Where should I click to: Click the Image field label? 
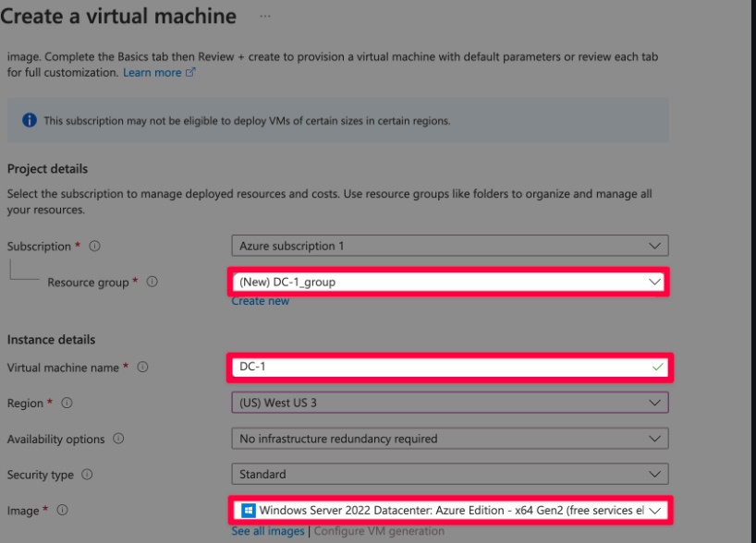[23, 511]
